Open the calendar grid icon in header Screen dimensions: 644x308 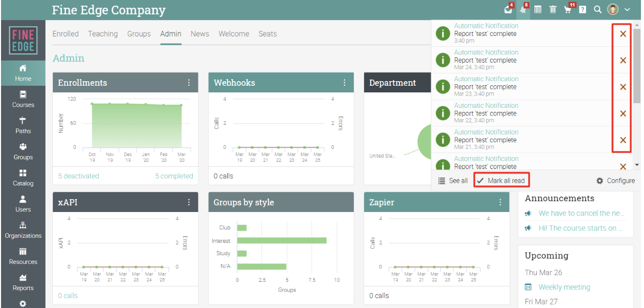coord(538,10)
